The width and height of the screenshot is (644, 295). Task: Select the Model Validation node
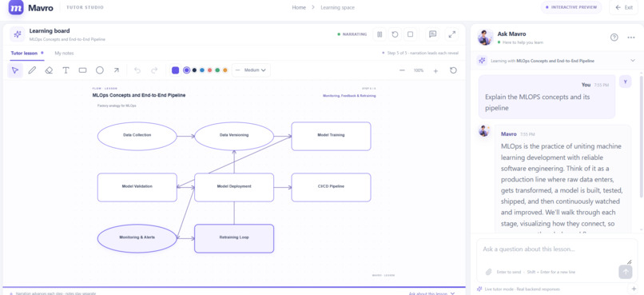tap(137, 187)
